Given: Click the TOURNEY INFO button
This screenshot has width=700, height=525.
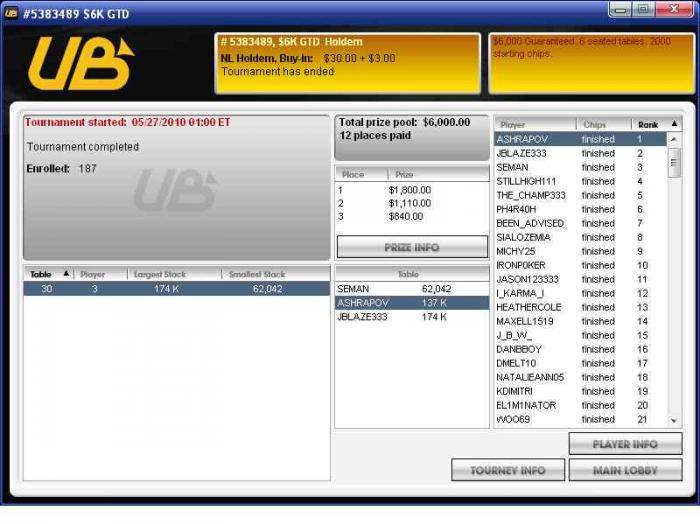Looking at the screenshot, I should pyautogui.click(x=508, y=470).
